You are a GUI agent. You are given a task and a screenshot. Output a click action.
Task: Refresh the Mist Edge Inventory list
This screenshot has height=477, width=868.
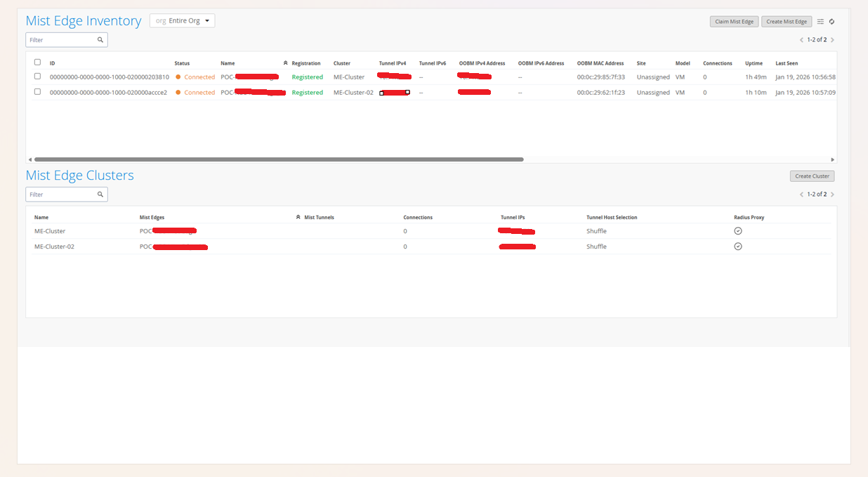[831, 22]
